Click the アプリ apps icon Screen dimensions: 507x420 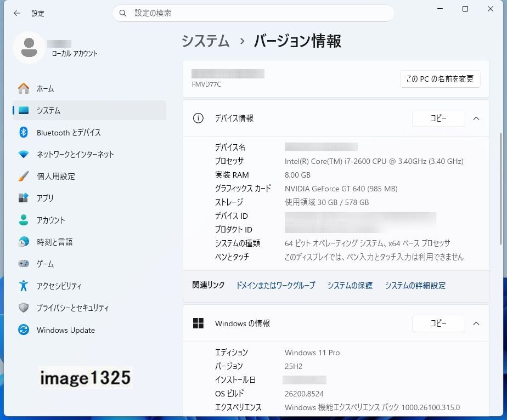click(24, 198)
